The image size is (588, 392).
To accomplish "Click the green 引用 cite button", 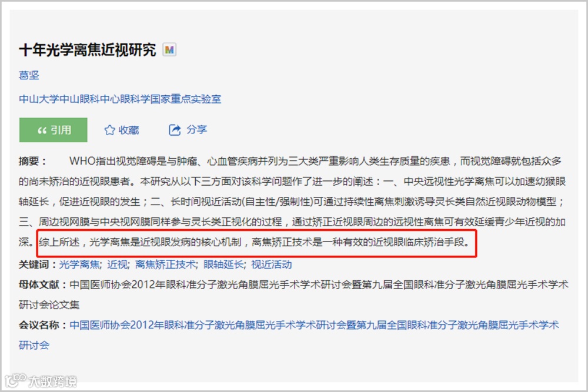I will tap(54, 130).
